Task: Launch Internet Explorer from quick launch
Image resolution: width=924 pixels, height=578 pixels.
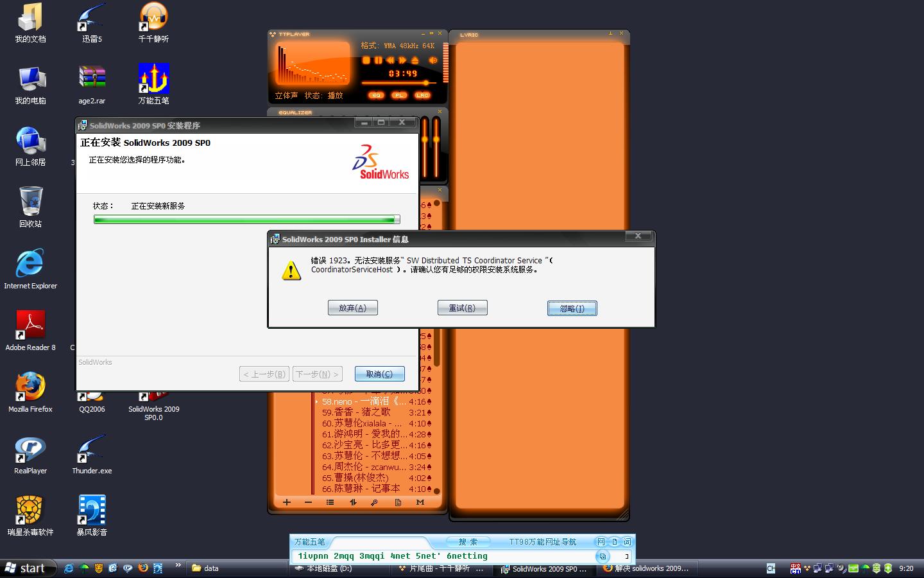Action: [69, 568]
